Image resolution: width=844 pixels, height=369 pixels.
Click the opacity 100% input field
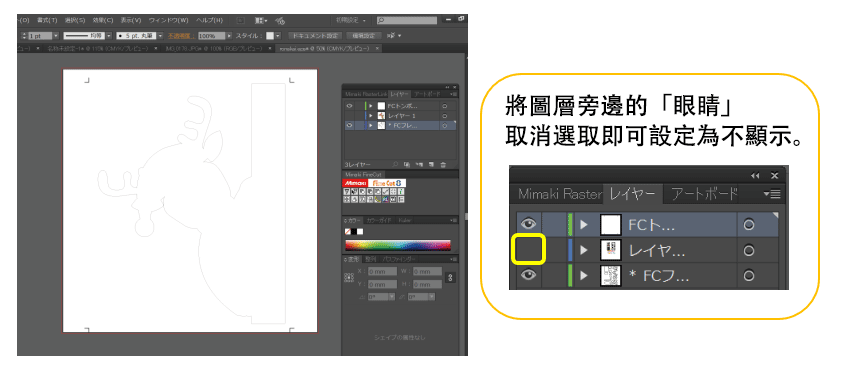(212, 36)
